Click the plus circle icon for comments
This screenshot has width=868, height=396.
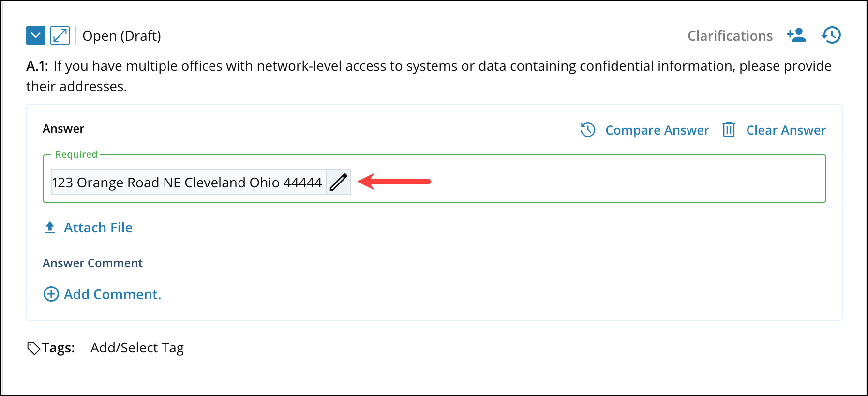51,294
